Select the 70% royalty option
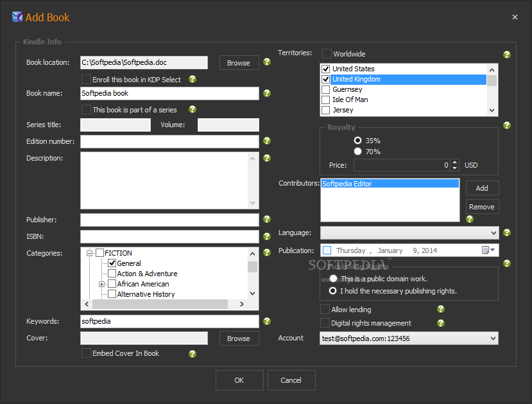 [357, 151]
